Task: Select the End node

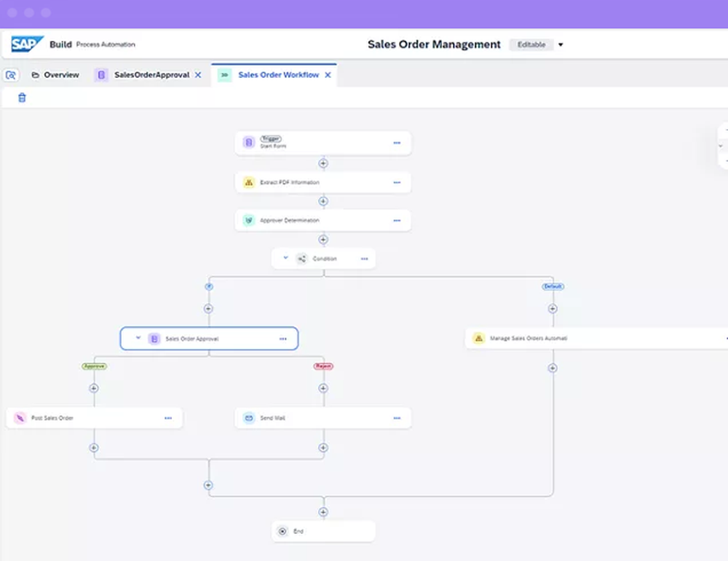Action: point(323,531)
